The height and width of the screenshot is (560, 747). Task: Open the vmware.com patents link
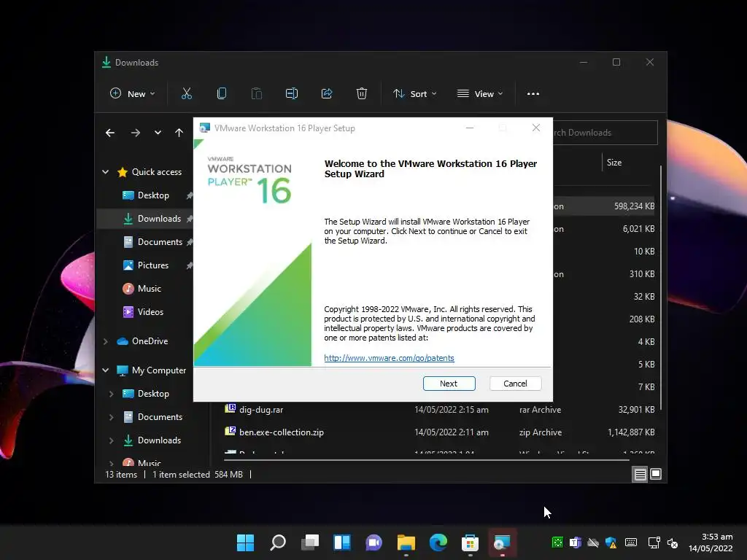[389, 358]
